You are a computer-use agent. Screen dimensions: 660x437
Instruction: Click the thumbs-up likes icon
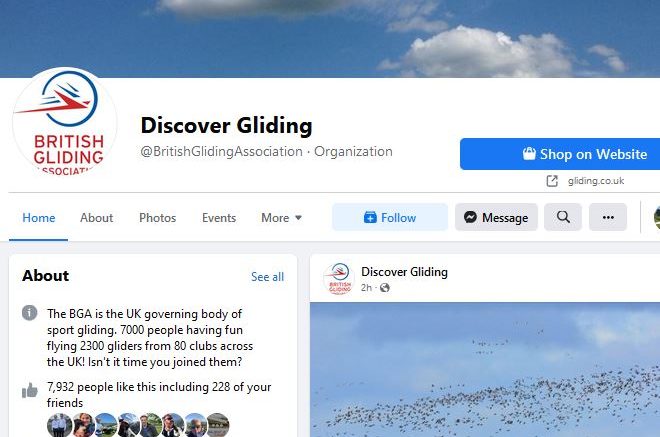(29, 390)
